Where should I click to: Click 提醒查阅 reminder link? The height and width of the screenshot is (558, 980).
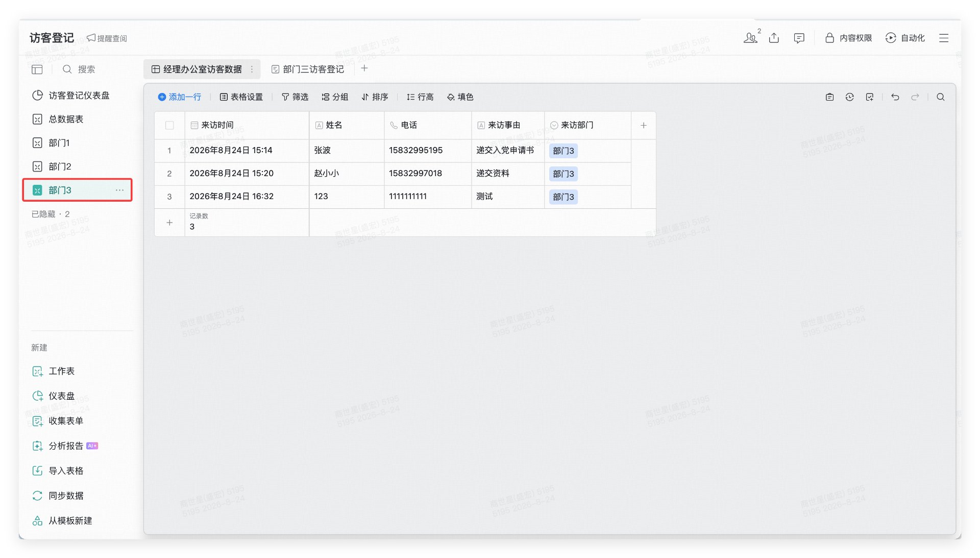pos(107,38)
